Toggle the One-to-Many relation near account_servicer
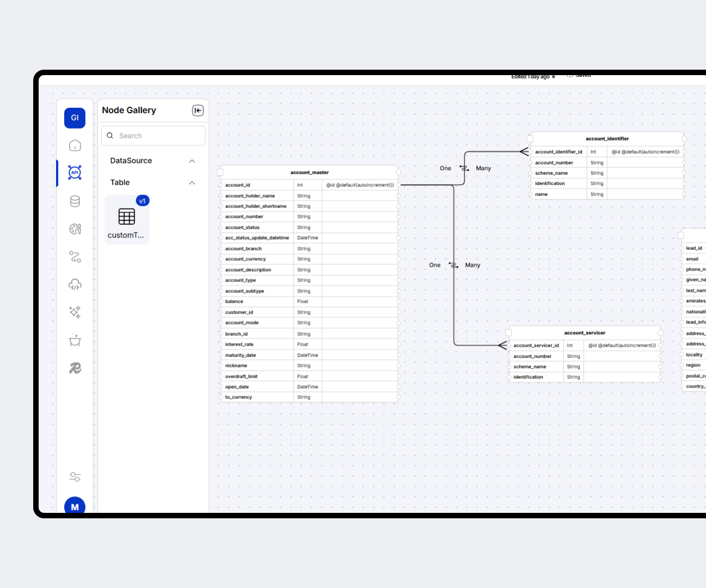 pos(453,265)
